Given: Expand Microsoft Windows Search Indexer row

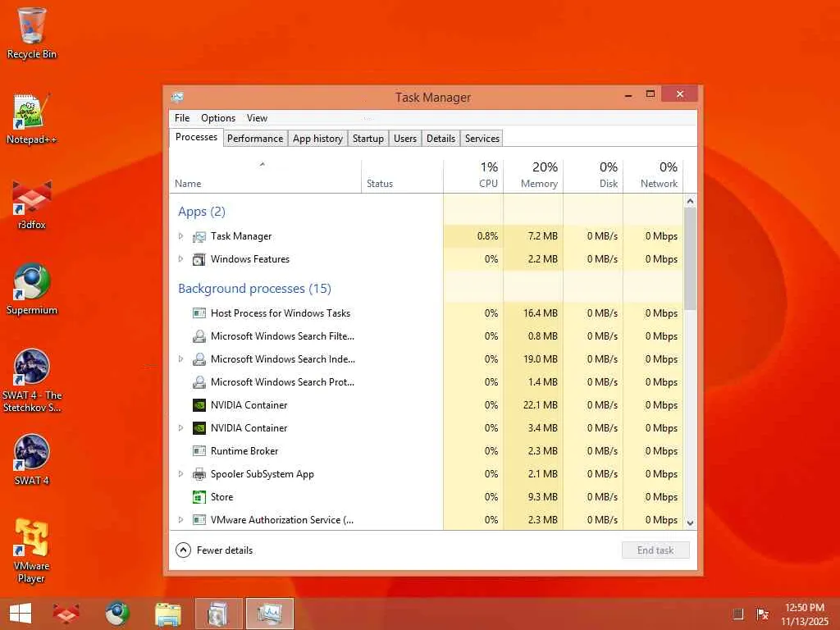Looking at the screenshot, I should click(x=180, y=359).
